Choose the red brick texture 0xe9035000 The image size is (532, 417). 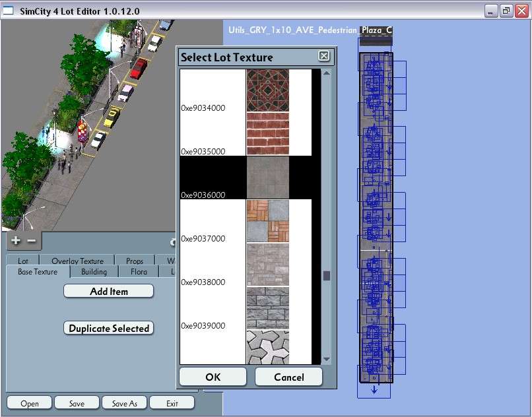[x=246, y=134]
